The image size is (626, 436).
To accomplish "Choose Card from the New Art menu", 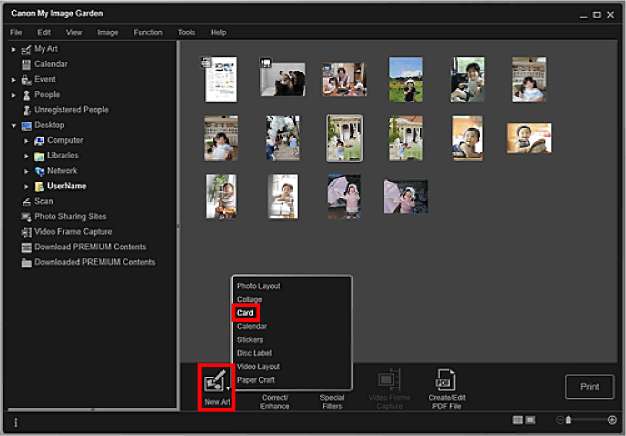I will (x=246, y=313).
